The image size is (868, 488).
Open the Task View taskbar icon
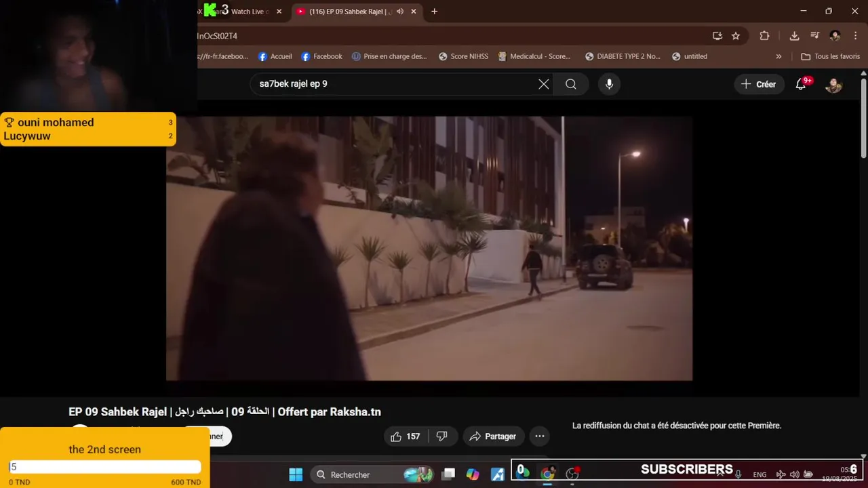tap(448, 474)
